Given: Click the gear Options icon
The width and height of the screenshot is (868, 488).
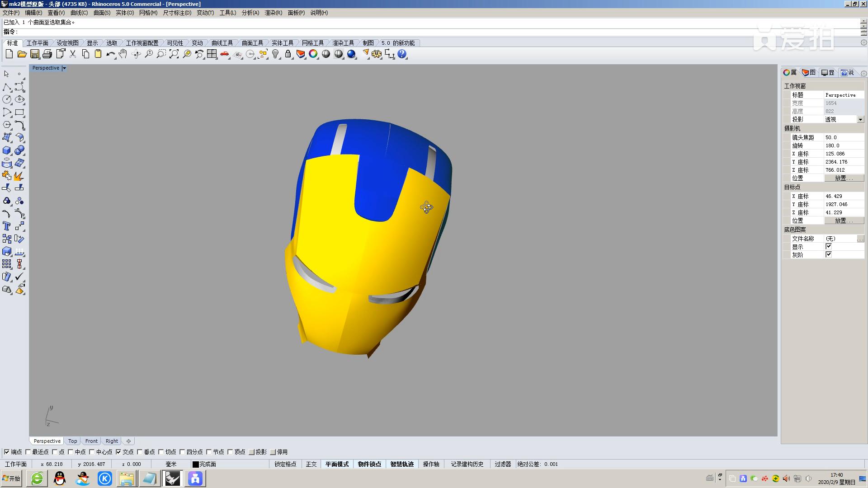Looking at the screenshot, I should [377, 54].
